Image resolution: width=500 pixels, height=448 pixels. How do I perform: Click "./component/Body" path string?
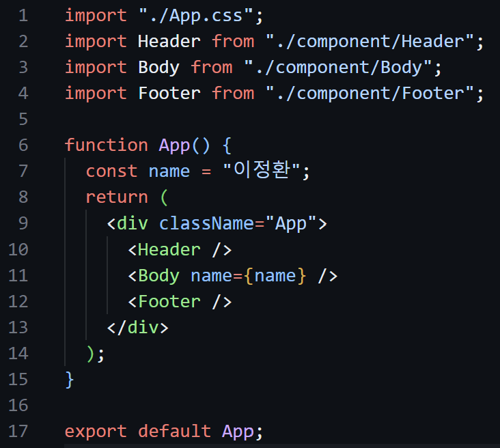point(337,68)
